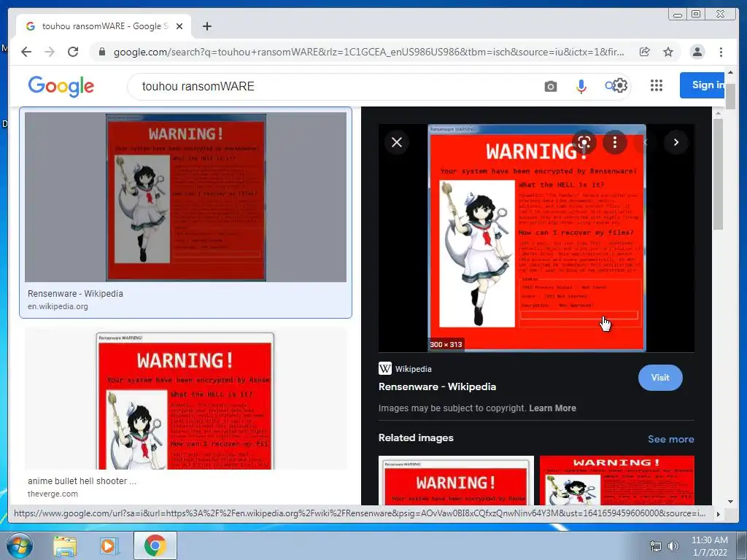The width and height of the screenshot is (747, 560).
Task: Select Rensenware Wikipedia result thumbnail
Action: pos(186,197)
